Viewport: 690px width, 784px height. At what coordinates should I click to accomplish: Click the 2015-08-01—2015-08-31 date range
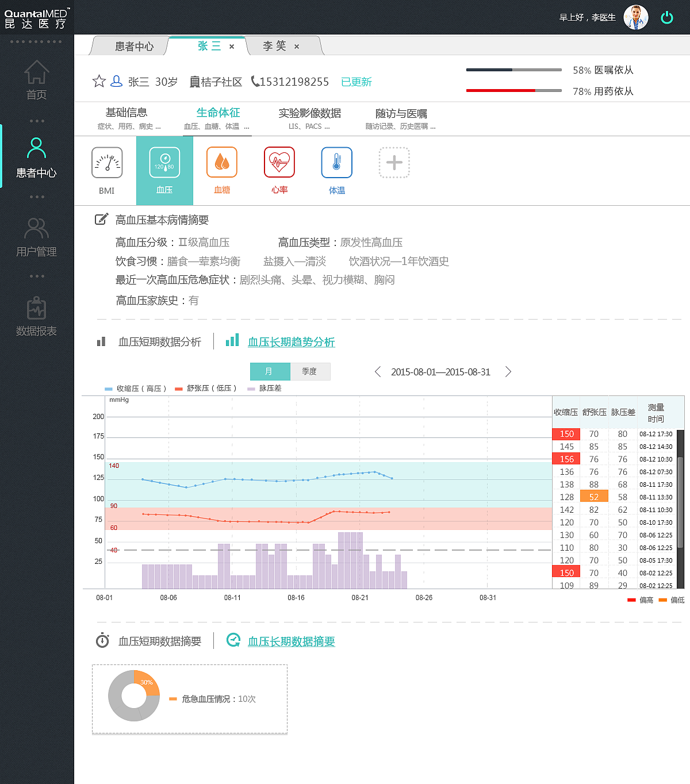pyautogui.click(x=440, y=372)
